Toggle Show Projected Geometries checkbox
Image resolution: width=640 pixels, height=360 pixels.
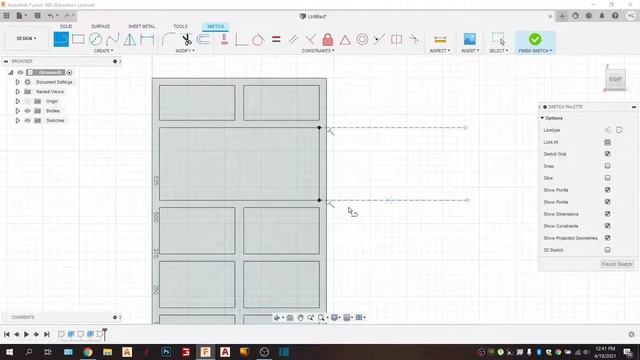point(607,238)
